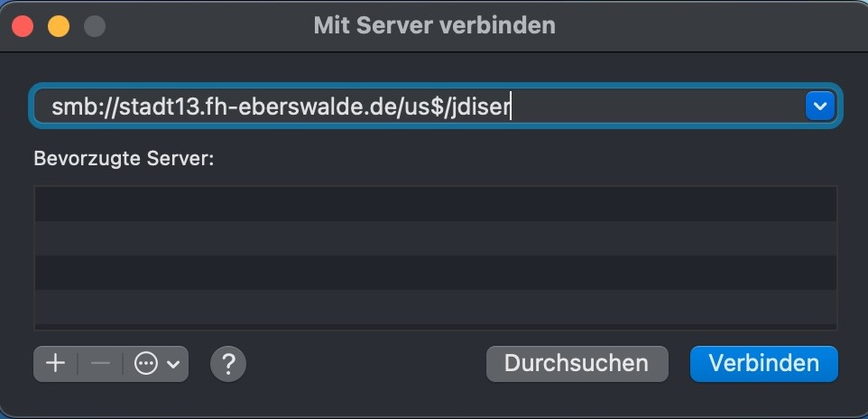This screenshot has height=419, width=868.
Task: Click Verbinden to connect to the server
Action: pos(764,364)
